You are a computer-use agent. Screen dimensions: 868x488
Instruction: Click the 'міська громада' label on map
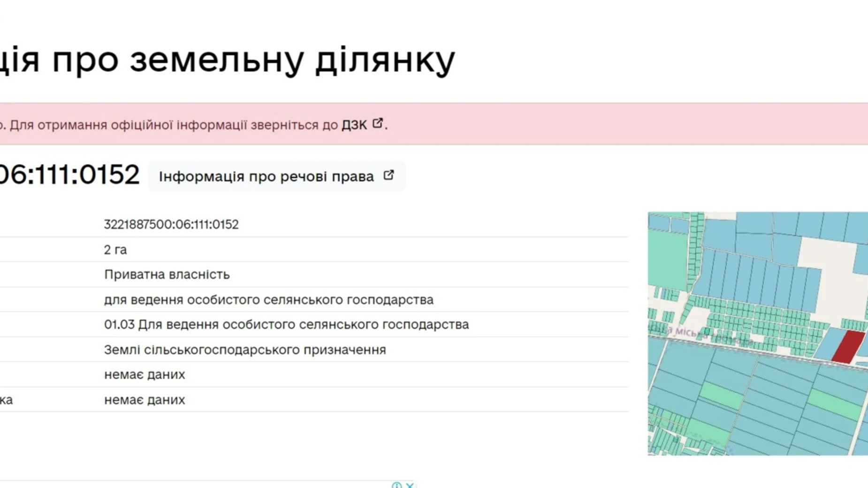(704, 335)
